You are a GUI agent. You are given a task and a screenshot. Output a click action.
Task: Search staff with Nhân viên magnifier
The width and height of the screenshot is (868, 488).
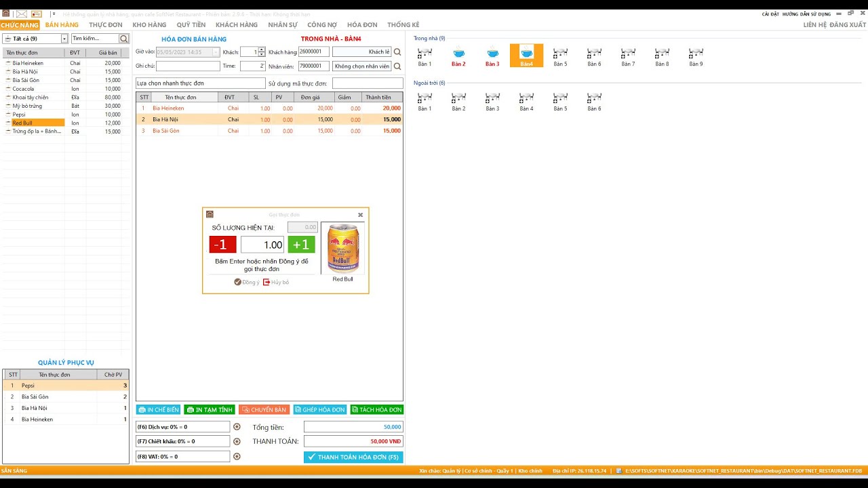click(397, 66)
